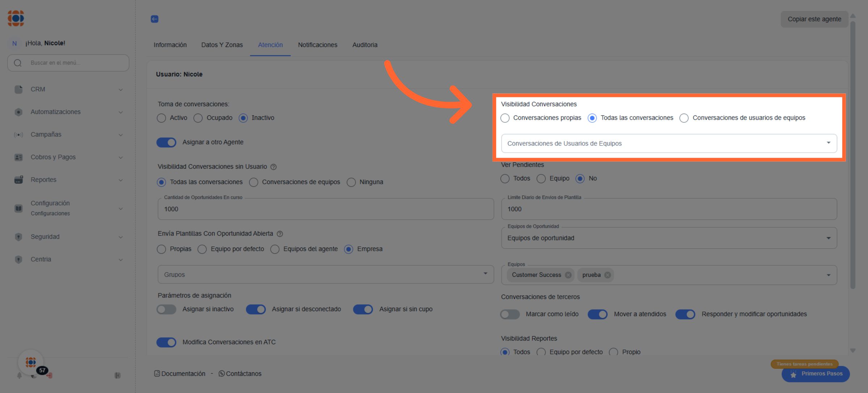Remove the prueba team chip
The width and height of the screenshot is (868, 393).
tap(608, 275)
